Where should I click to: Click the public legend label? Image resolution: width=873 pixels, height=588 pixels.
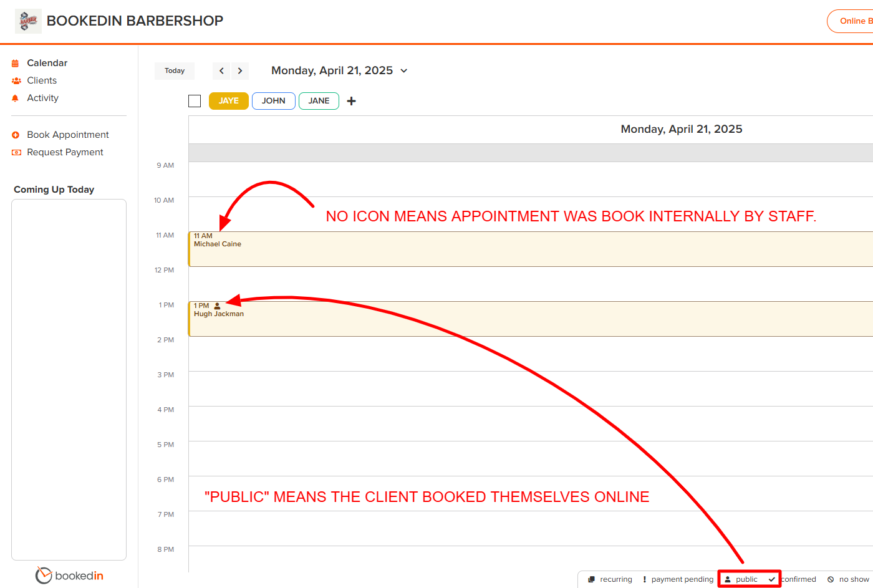tap(746, 579)
